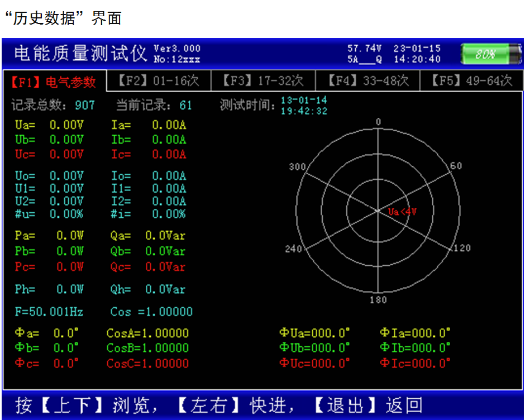Select the ΦUc=000.0° phase angle reading
This screenshot has height=420, width=525.
(x=314, y=363)
